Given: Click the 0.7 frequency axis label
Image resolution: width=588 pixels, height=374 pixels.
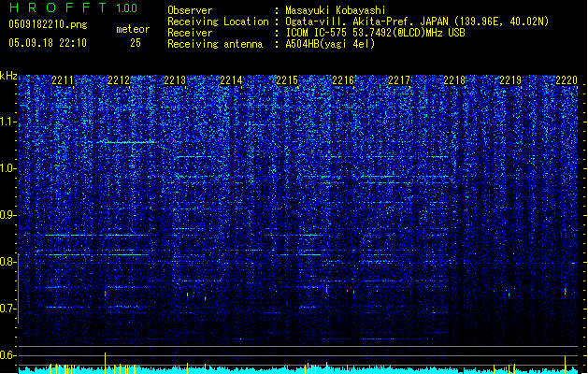Looking at the screenshot, I should click(8, 309).
